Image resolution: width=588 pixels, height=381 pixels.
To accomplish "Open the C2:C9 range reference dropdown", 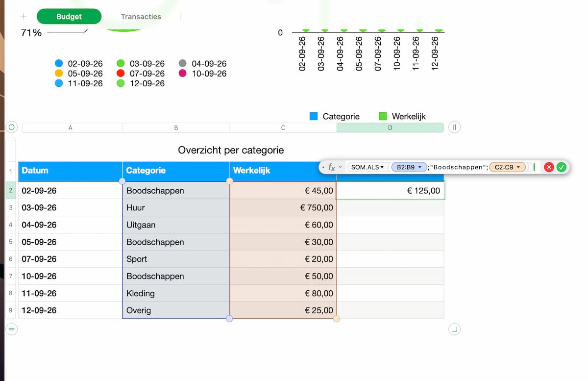I will point(507,167).
